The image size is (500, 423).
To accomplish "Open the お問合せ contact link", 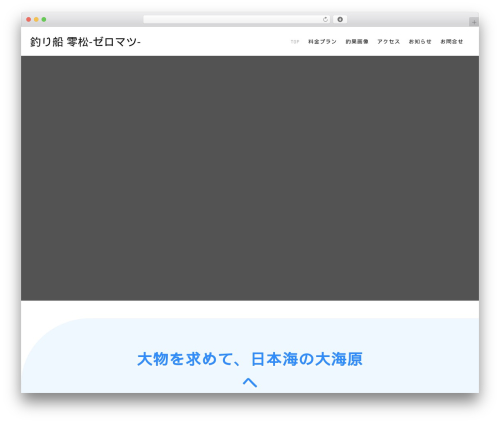I will (452, 42).
